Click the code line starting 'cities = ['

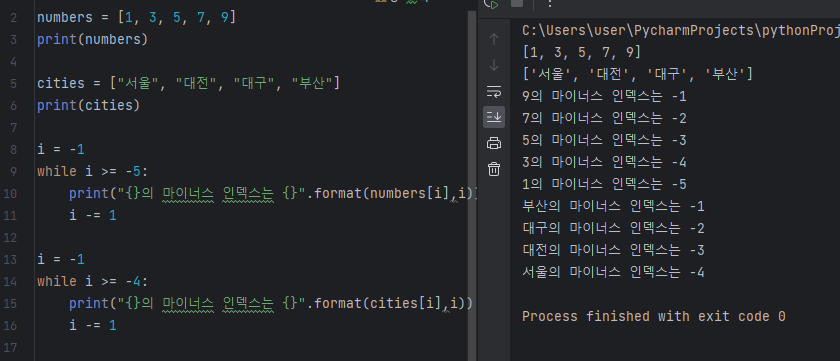click(189, 84)
